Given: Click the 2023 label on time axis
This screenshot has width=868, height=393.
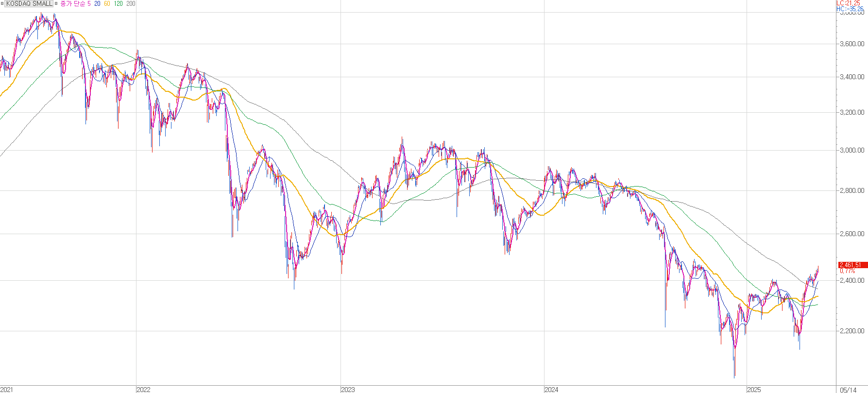Looking at the screenshot, I should (348, 390).
